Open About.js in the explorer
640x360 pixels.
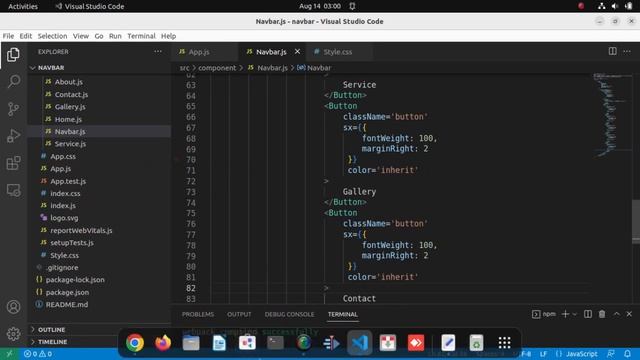tap(69, 82)
